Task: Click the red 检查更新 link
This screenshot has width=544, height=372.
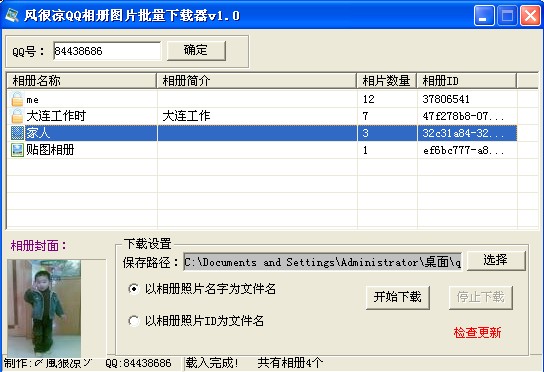Action: [477, 332]
